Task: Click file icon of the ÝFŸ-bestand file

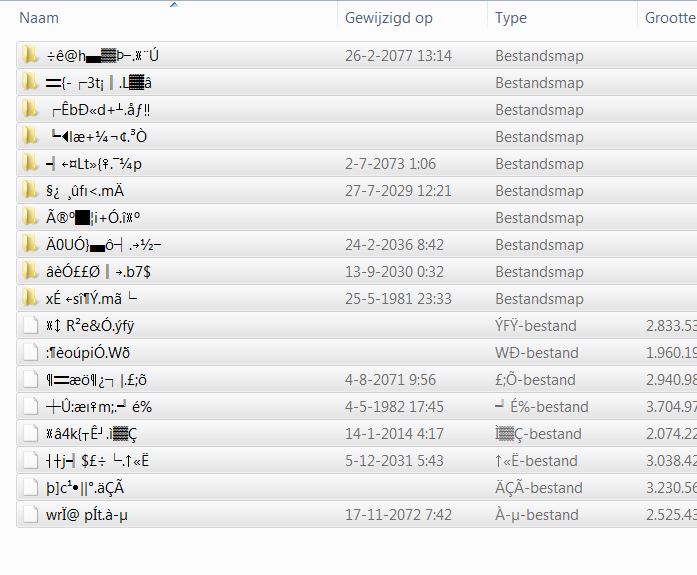Action: pos(30,326)
